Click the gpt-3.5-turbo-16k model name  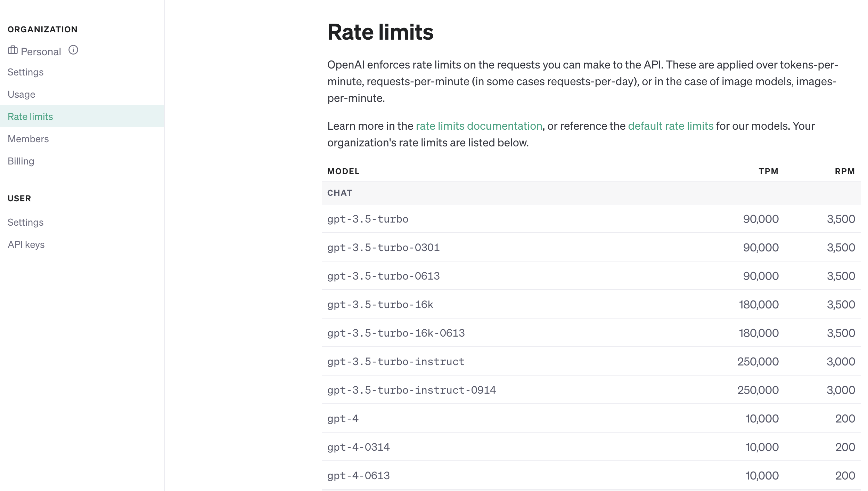pos(380,305)
